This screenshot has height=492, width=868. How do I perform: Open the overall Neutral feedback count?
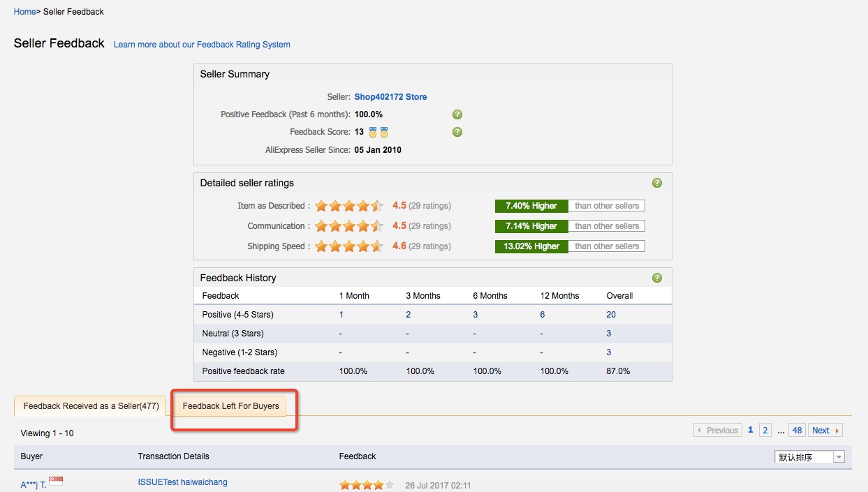click(x=609, y=334)
